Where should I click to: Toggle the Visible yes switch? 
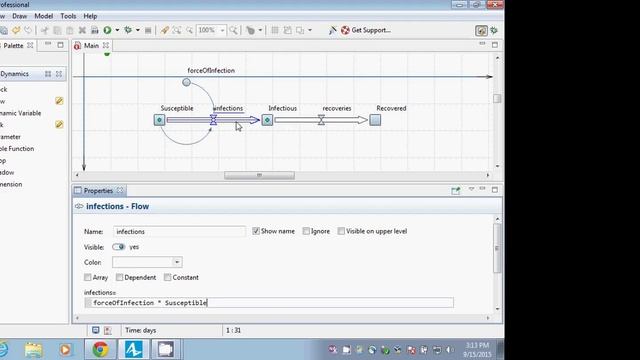tap(118, 247)
